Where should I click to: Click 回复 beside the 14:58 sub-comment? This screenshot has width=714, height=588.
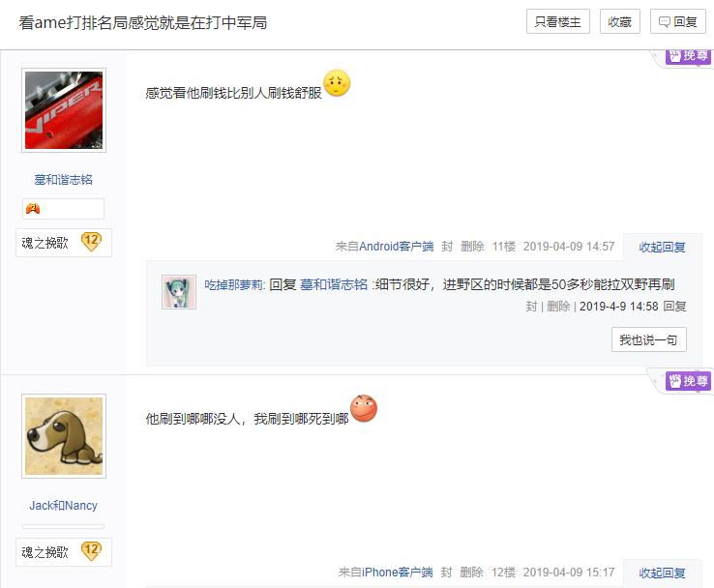tap(675, 307)
